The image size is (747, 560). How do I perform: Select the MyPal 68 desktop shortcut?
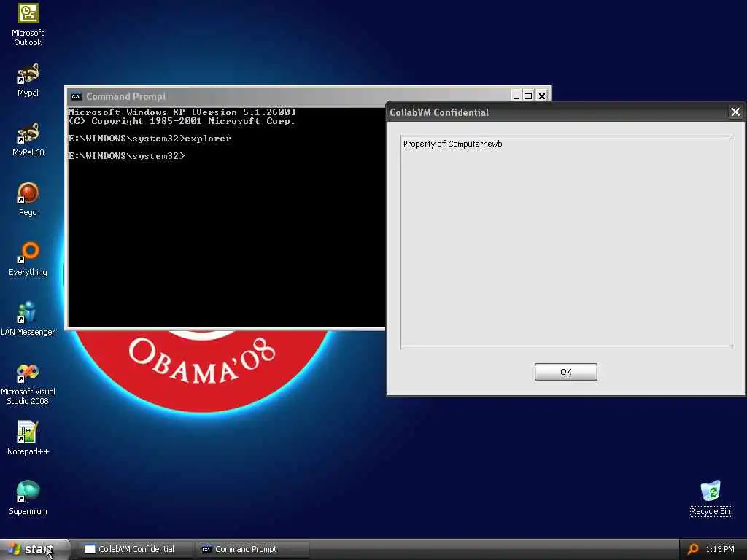click(28, 139)
